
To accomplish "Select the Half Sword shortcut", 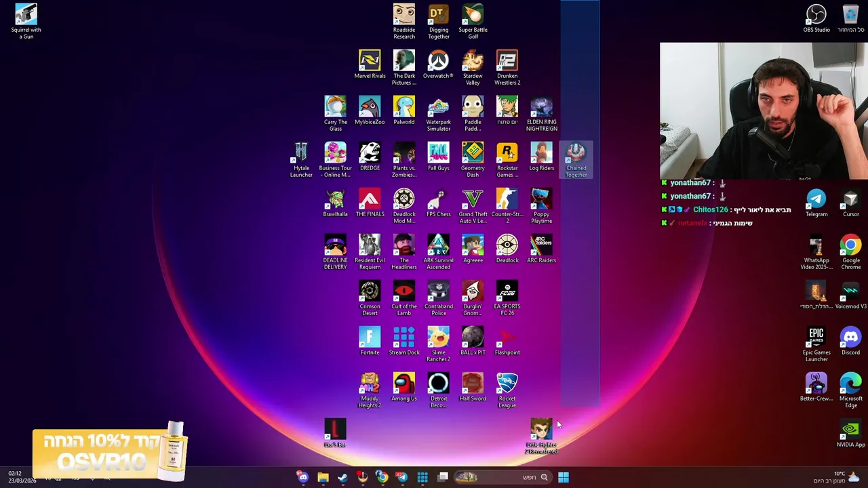I will (x=473, y=387).
